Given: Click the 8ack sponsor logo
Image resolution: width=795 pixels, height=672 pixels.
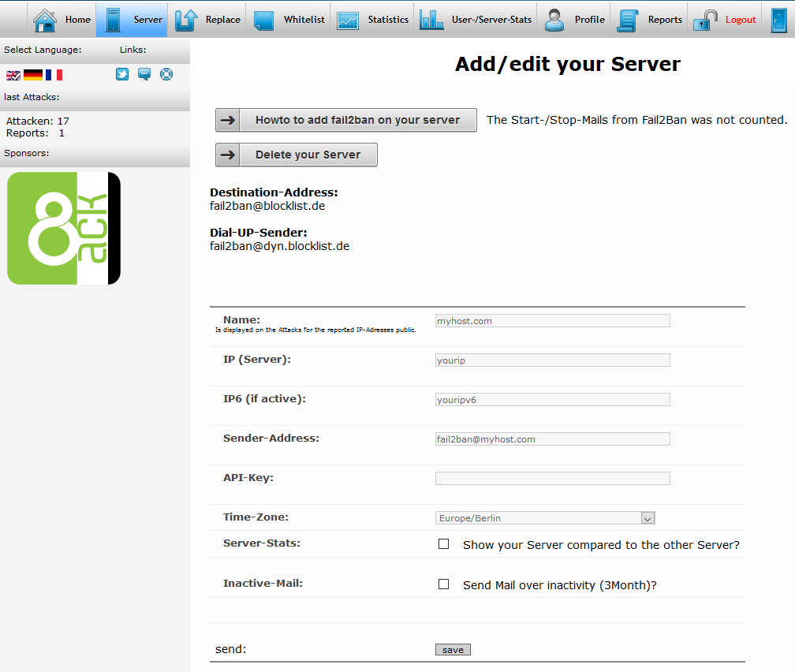Looking at the screenshot, I should 64,228.
